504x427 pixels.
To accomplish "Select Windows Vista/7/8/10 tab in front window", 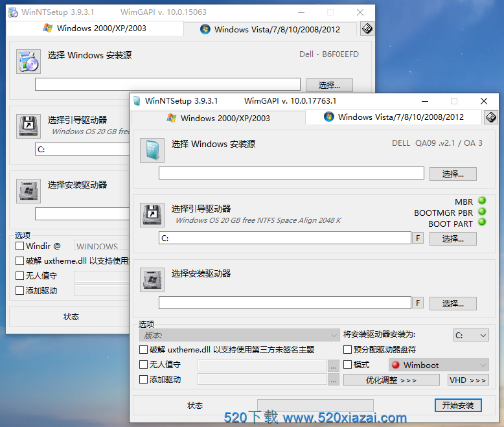I will [x=394, y=117].
